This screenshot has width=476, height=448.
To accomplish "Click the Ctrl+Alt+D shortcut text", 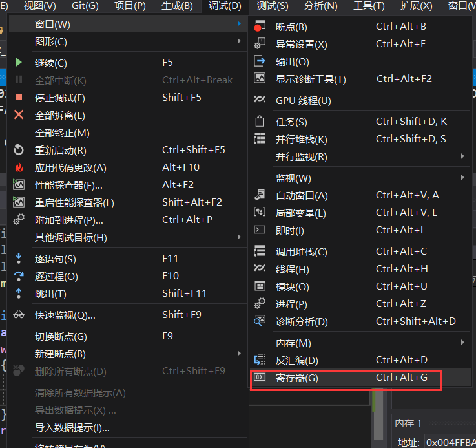I will 401,360.
